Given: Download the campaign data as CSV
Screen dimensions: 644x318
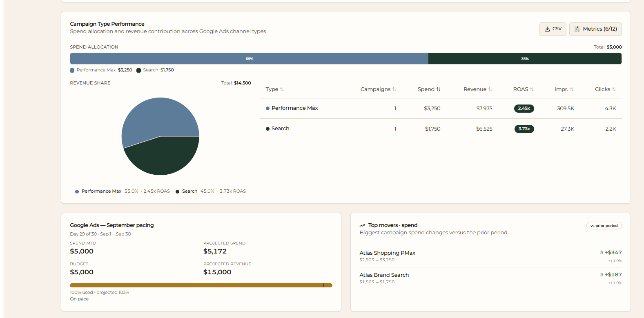Looking at the screenshot, I should pyautogui.click(x=553, y=29).
